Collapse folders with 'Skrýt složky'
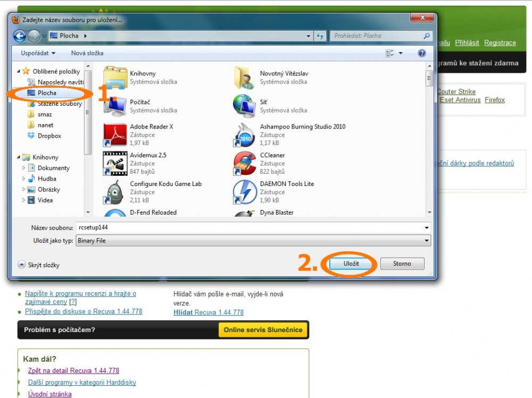532x398 pixels. 39,265
